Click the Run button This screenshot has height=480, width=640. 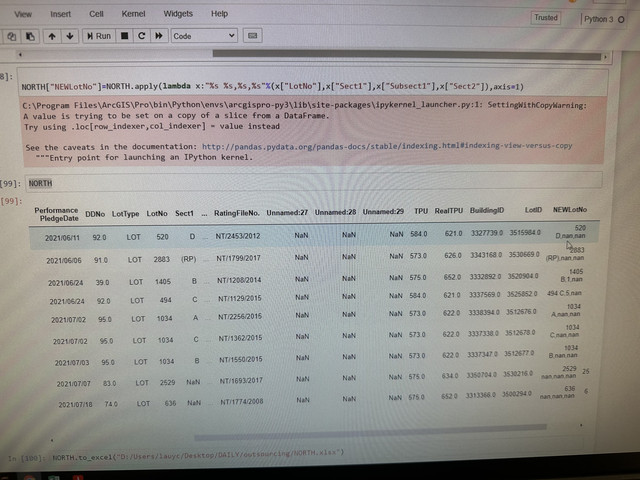click(99, 36)
